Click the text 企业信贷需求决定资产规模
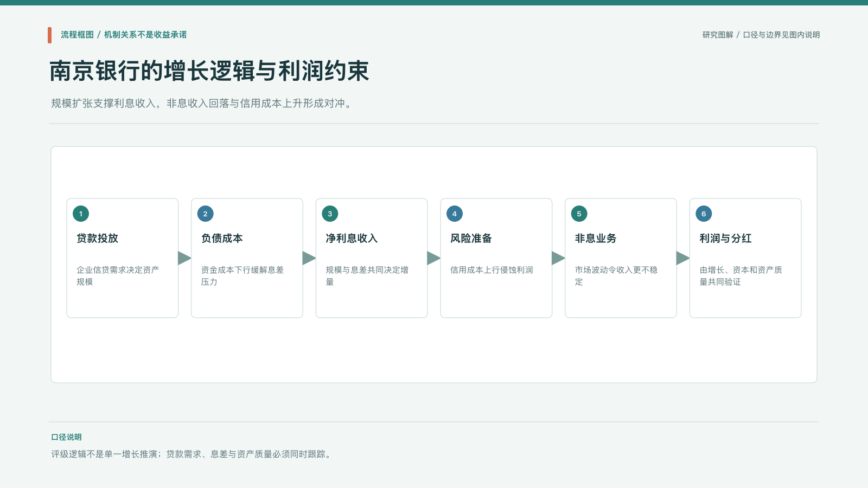The height and width of the screenshot is (488, 868). click(x=118, y=275)
